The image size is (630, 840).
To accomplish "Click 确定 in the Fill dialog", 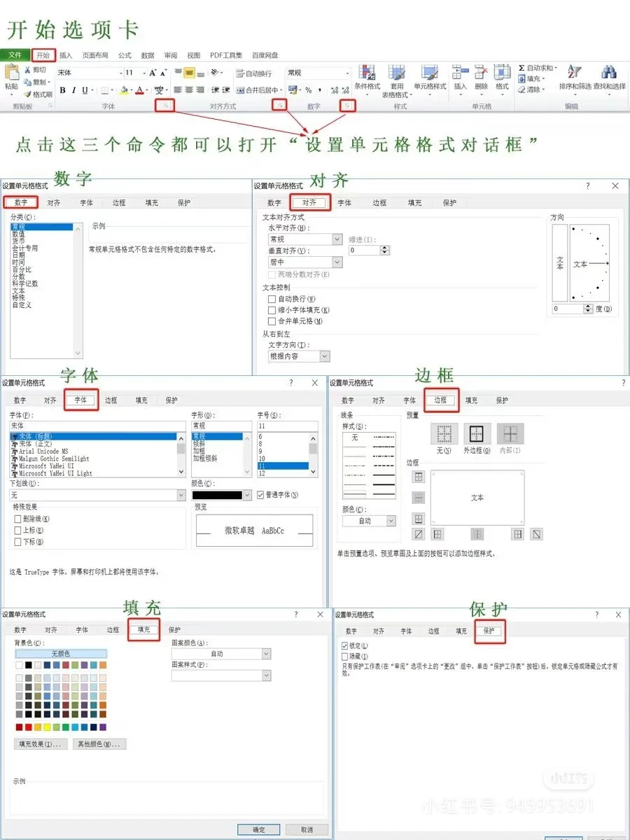I will tap(259, 829).
